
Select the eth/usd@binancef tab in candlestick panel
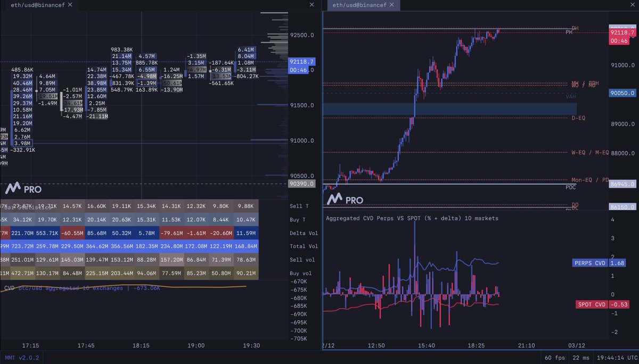361,5
